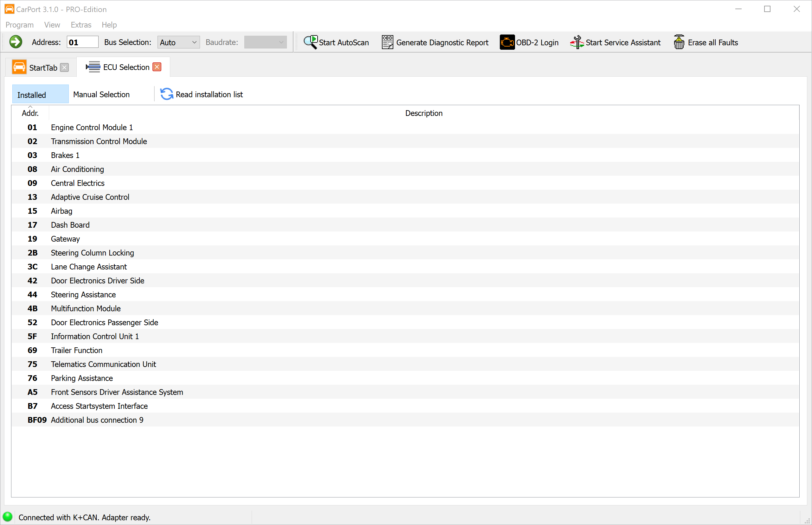The height and width of the screenshot is (525, 812).
Task: Select Engine Control Module 1 entry
Action: pos(92,127)
